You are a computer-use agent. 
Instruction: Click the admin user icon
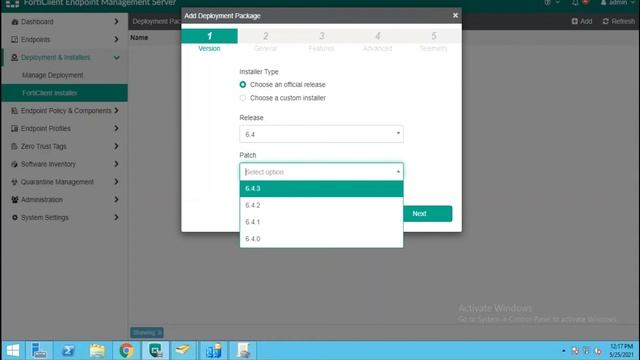click(603, 3)
